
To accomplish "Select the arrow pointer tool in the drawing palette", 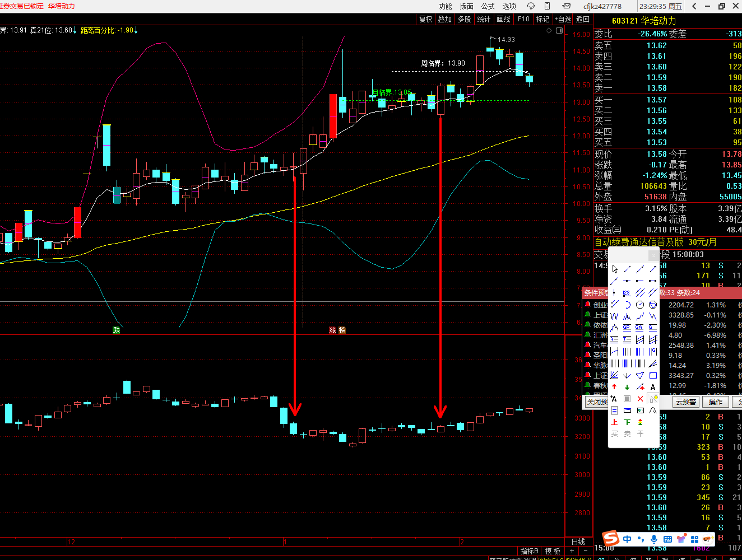I will (x=614, y=269).
